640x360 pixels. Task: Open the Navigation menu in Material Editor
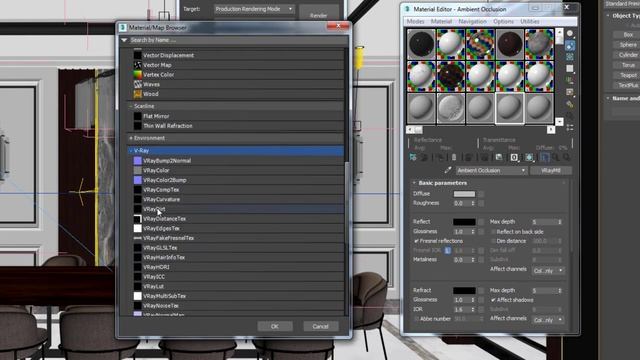(x=472, y=21)
